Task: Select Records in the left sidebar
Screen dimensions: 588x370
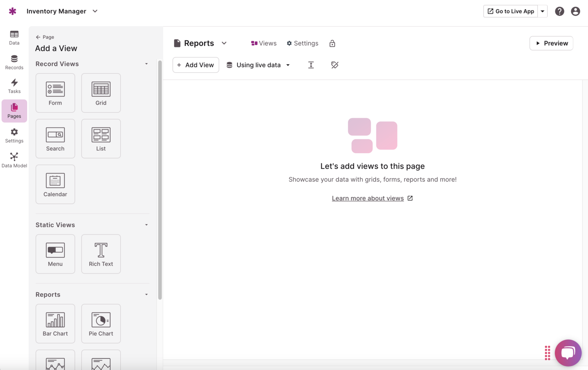Action: click(14, 62)
